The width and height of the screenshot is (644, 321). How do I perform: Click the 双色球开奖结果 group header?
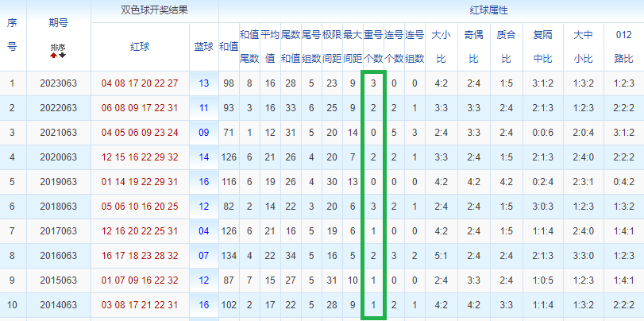pos(154,11)
